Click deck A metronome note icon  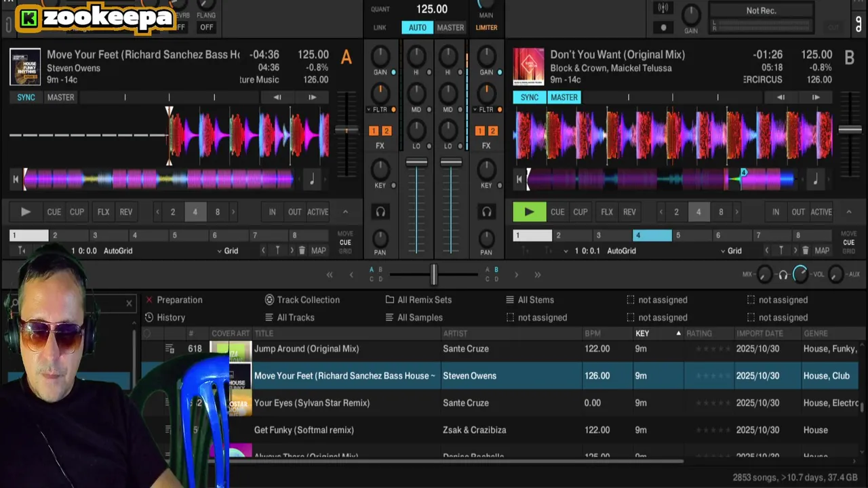pyautogui.click(x=312, y=180)
